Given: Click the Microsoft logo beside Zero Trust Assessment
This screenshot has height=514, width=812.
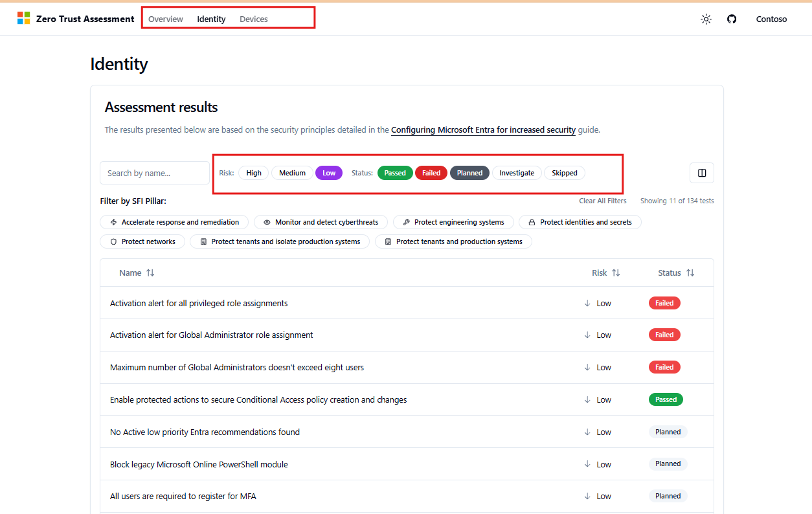Looking at the screenshot, I should pos(24,18).
